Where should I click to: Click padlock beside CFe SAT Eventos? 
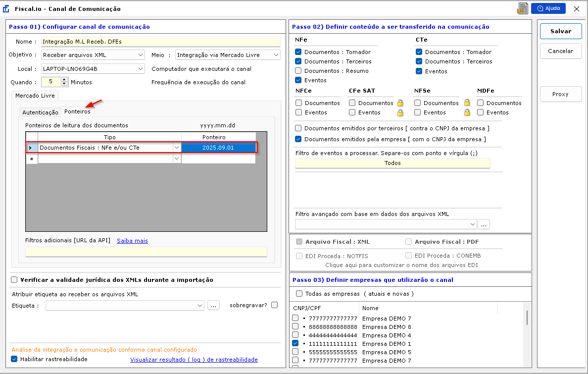(x=400, y=112)
